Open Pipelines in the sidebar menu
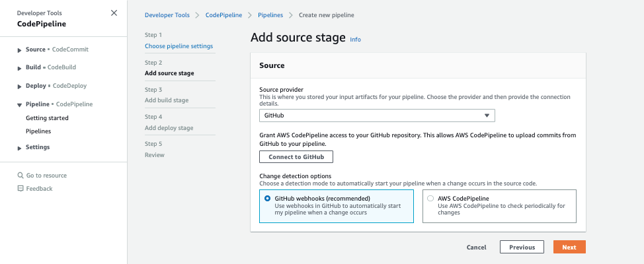644x264 pixels. tap(38, 131)
